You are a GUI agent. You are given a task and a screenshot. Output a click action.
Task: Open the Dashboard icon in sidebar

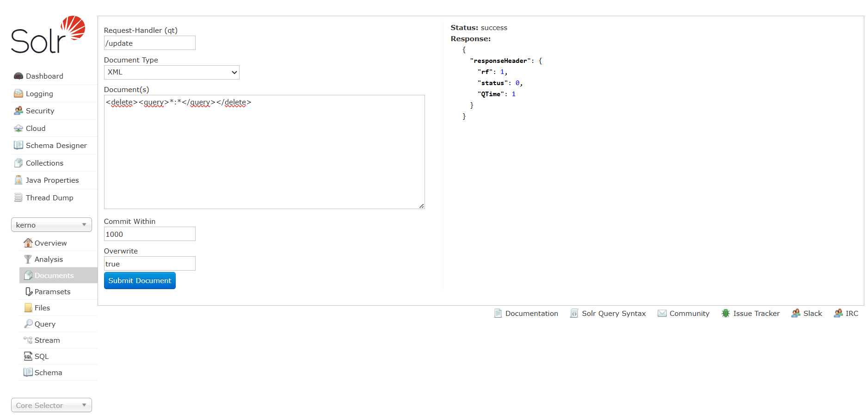pos(18,76)
